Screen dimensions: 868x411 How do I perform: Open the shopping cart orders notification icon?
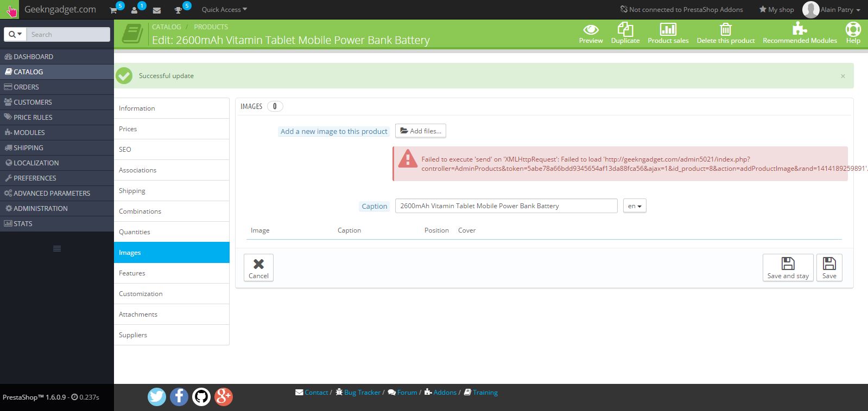coord(113,10)
